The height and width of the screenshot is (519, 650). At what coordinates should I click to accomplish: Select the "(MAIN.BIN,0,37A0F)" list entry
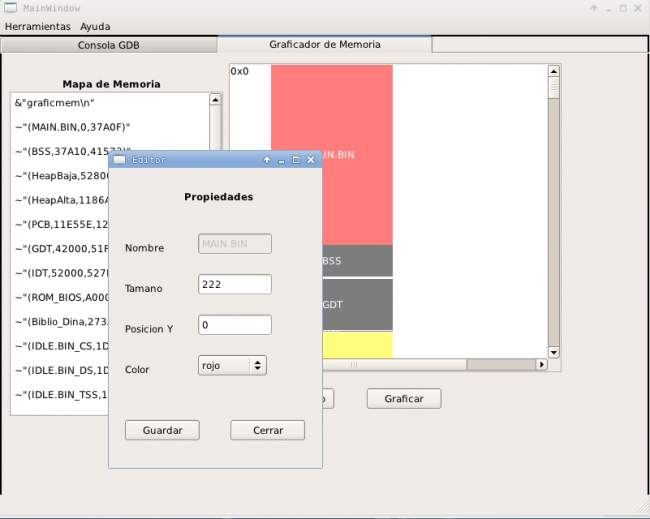click(x=73, y=127)
